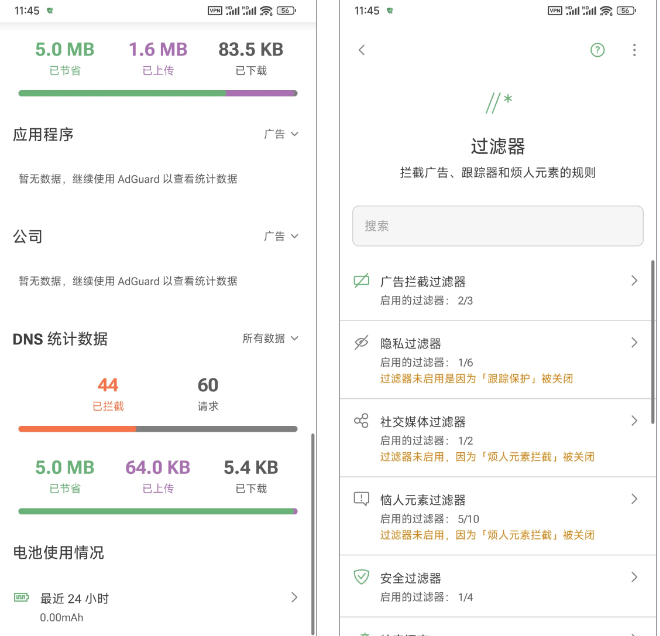660x636 pixels.
Task: Click the 应用程序 section heading
Action: pyautogui.click(x=43, y=135)
